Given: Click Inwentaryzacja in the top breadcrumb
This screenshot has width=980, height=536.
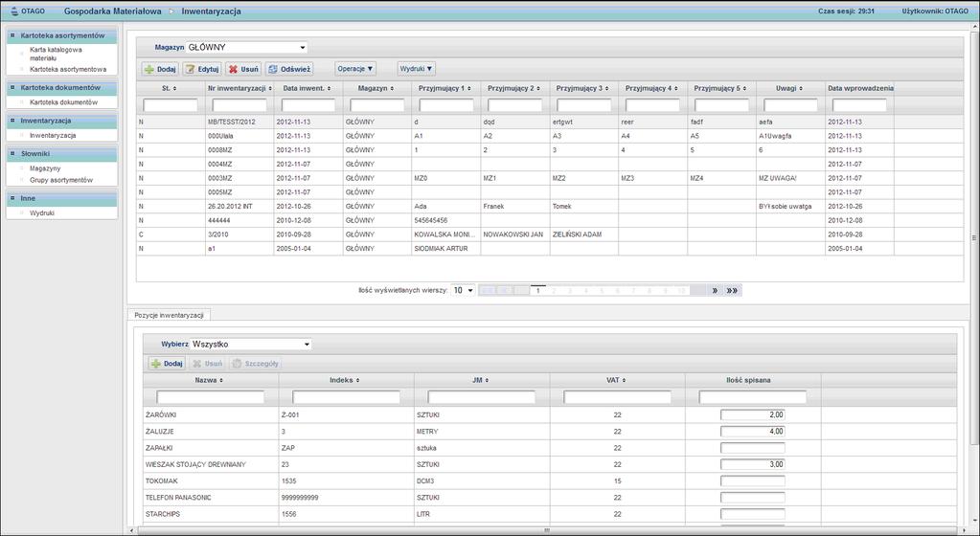Looking at the screenshot, I should (212, 11).
